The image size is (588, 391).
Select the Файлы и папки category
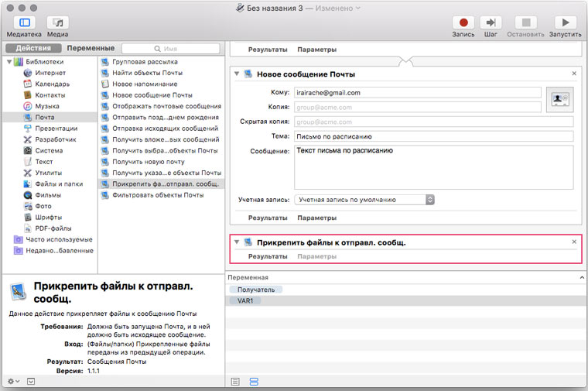59,183
